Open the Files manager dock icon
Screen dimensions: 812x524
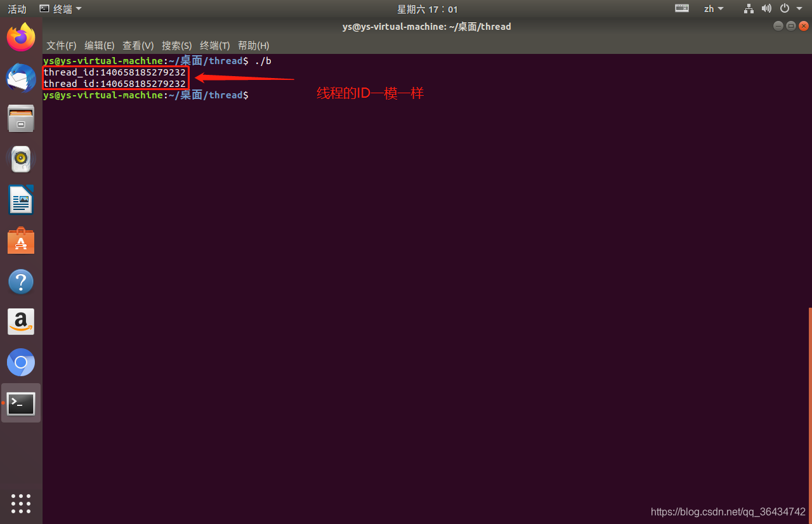21,119
